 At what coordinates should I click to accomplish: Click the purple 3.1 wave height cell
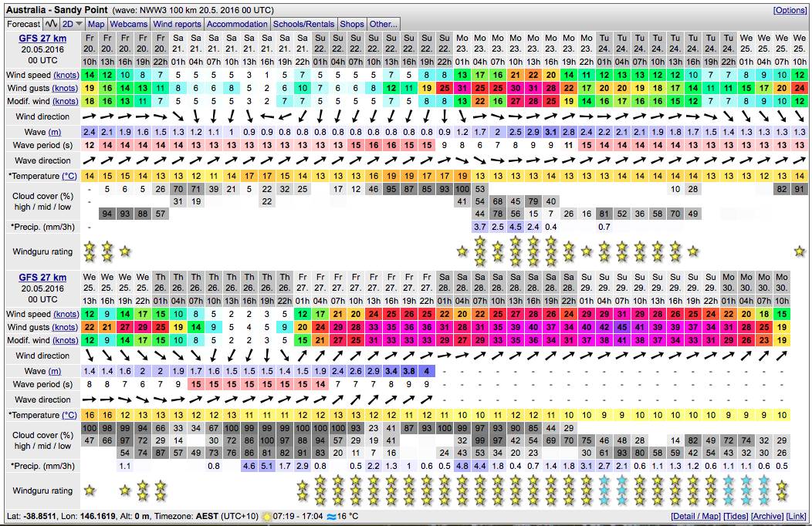coord(550,132)
